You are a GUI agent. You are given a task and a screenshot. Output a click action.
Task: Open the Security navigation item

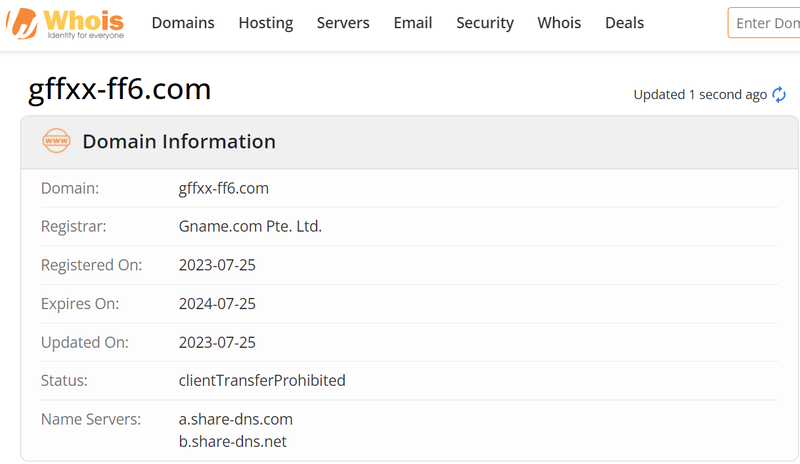pyautogui.click(x=485, y=23)
